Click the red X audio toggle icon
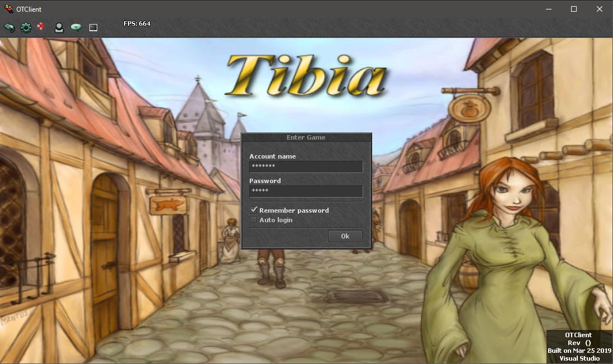Screen dimensions: 613x364 pyautogui.click(x=41, y=27)
